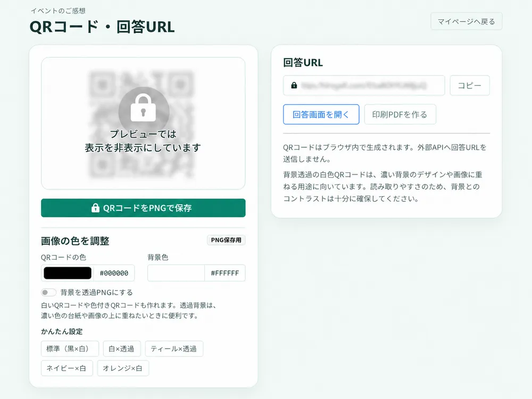Open the answer screen with 回答画面を開く
The width and height of the screenshot is (532, 399).
point(321,114)
